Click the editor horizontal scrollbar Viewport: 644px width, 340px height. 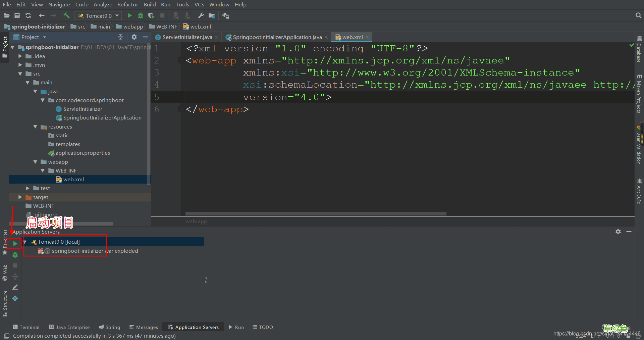tap(315, 214)
